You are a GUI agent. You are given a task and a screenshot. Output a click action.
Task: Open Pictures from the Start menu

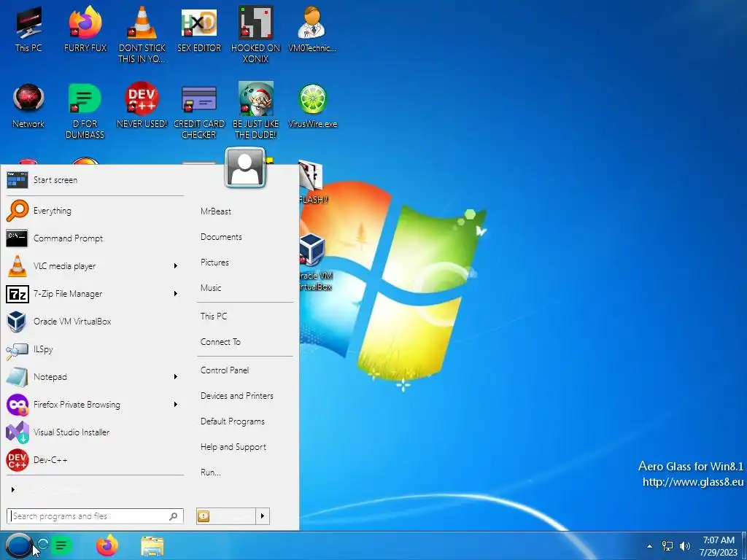pos(214,262)
